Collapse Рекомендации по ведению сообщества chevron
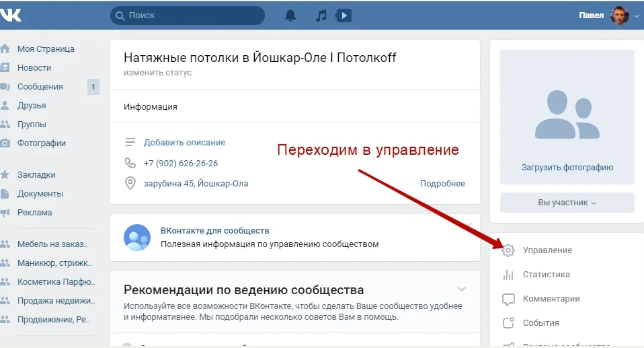The image size is (644, 348). point(462,289)
